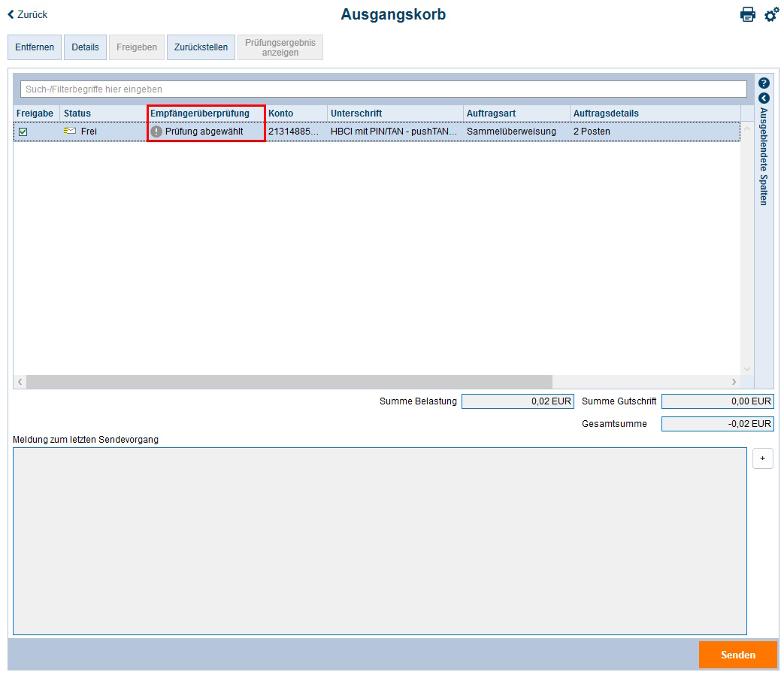This screenshot has height=675, width=784.
Task: Click the envelope status icon in row
Action: [70, 132]
